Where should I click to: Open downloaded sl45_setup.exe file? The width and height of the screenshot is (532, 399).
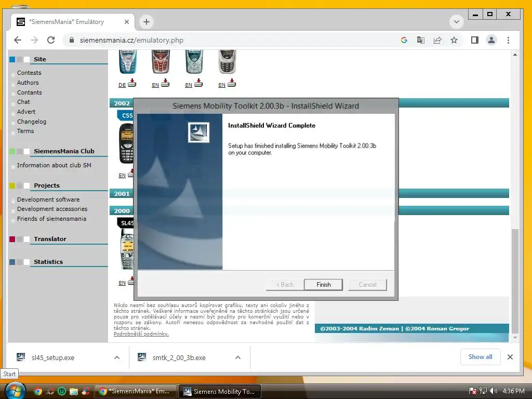point(52,357)
